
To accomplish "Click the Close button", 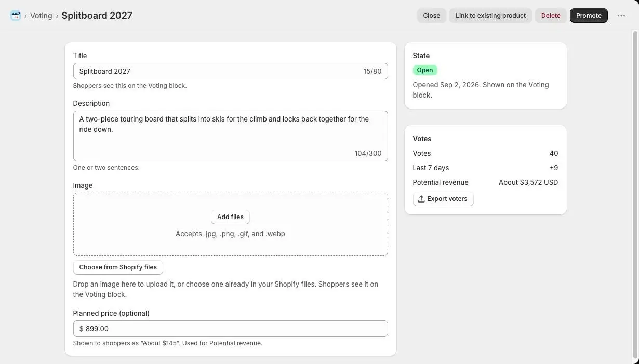I will coord(432,16).
